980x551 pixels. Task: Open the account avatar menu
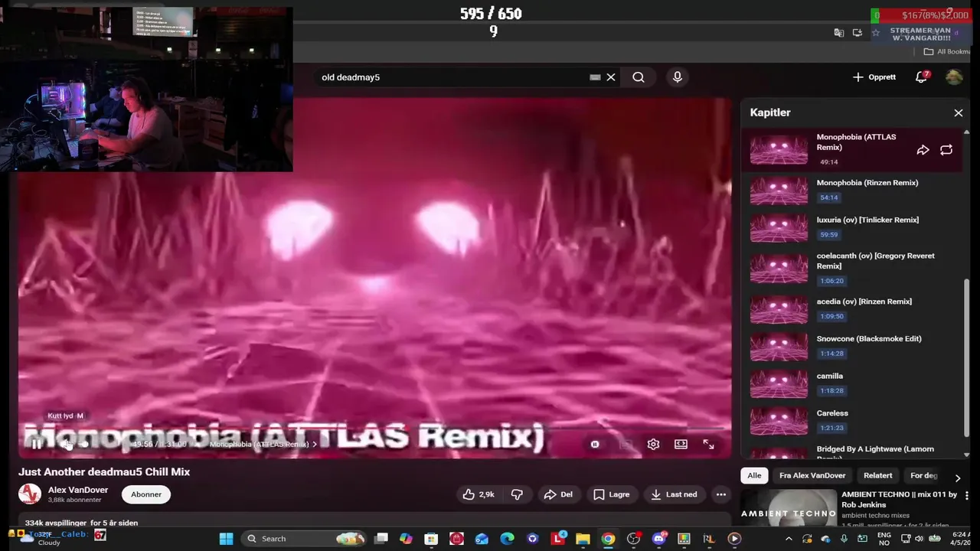tap(954, 77)
